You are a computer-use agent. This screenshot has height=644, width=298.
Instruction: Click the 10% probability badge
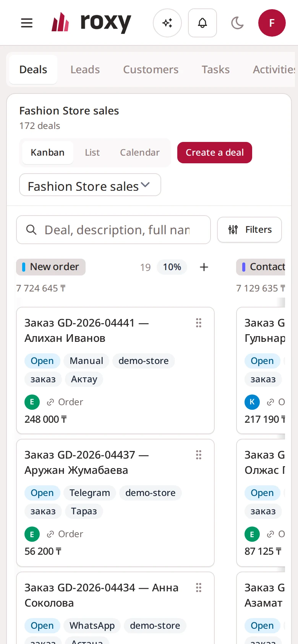pos(172,267)
